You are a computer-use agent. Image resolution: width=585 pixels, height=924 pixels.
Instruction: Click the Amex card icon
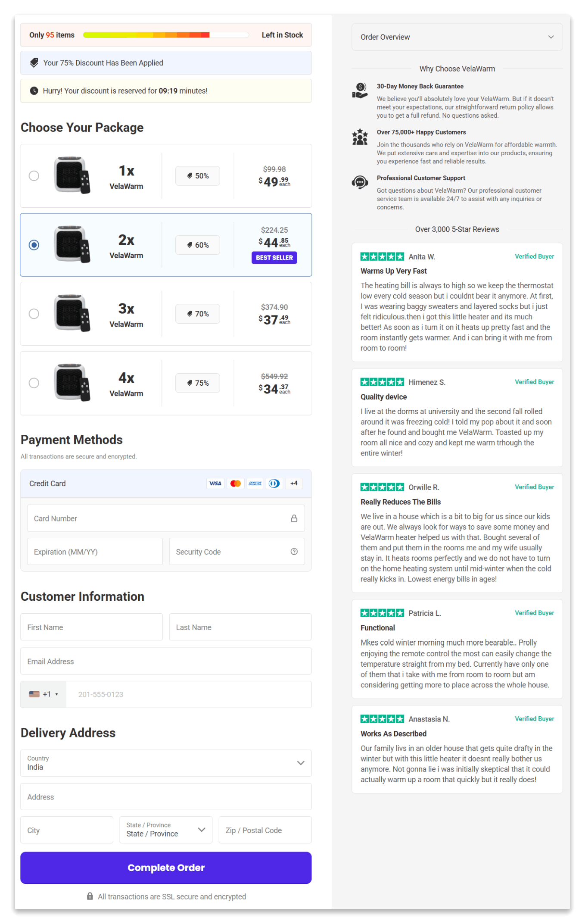pos(255,484)
